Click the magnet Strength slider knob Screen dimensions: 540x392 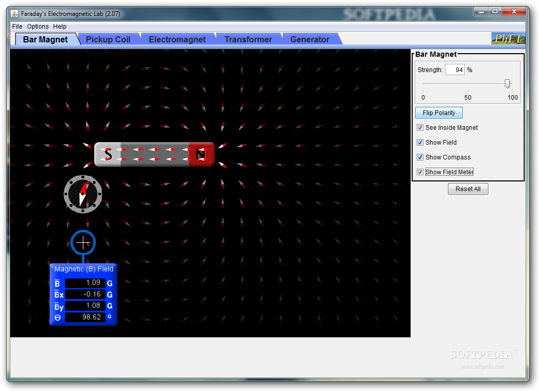coord(507,84)
